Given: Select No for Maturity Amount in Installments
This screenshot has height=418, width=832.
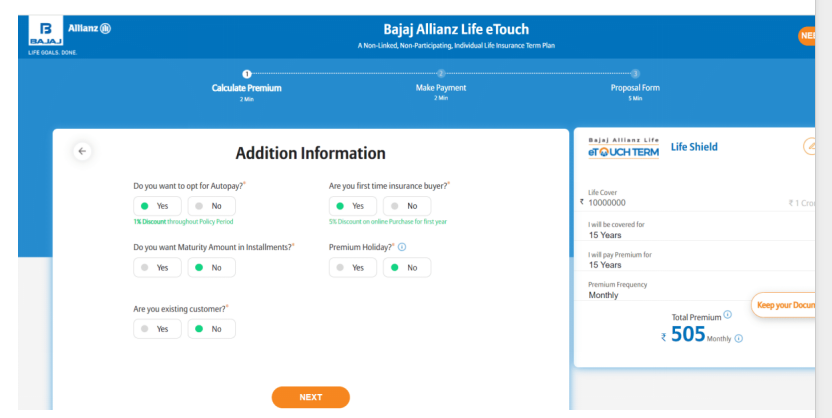Looking at the screenshot, I should click(x=211, y=267).
